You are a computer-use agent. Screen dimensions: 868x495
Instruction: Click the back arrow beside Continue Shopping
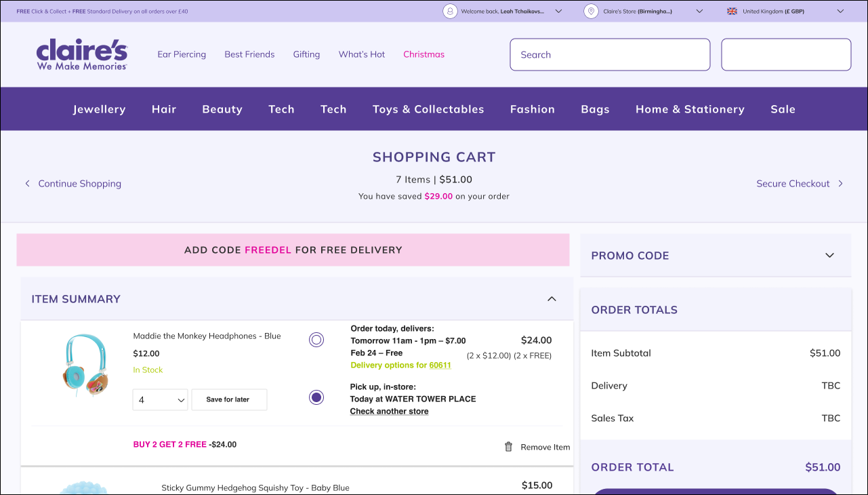click(27, 184)
